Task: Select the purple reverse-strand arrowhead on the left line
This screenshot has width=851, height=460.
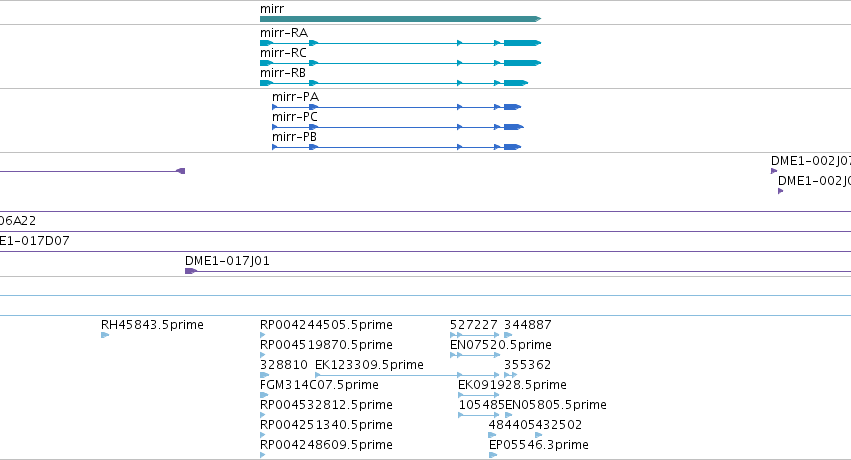Action: pos(181,171)
